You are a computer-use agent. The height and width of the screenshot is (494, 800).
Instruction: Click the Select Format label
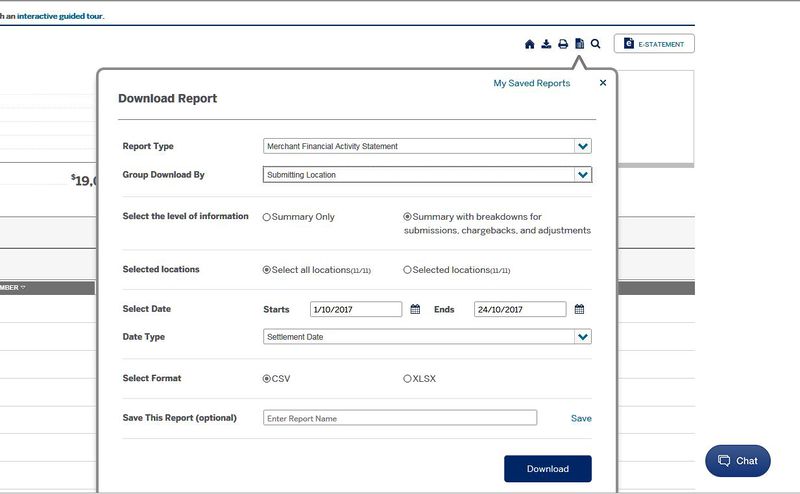(152, 378)
